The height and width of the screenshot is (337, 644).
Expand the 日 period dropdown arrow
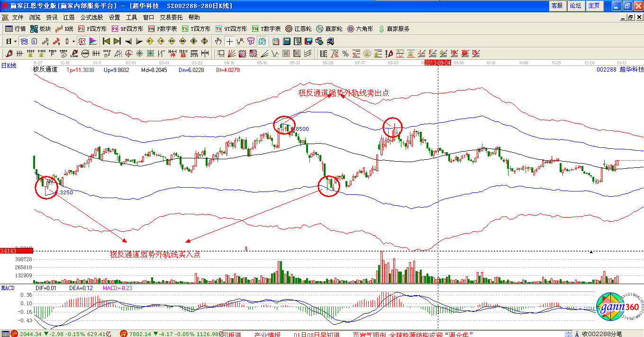[15, 41]
